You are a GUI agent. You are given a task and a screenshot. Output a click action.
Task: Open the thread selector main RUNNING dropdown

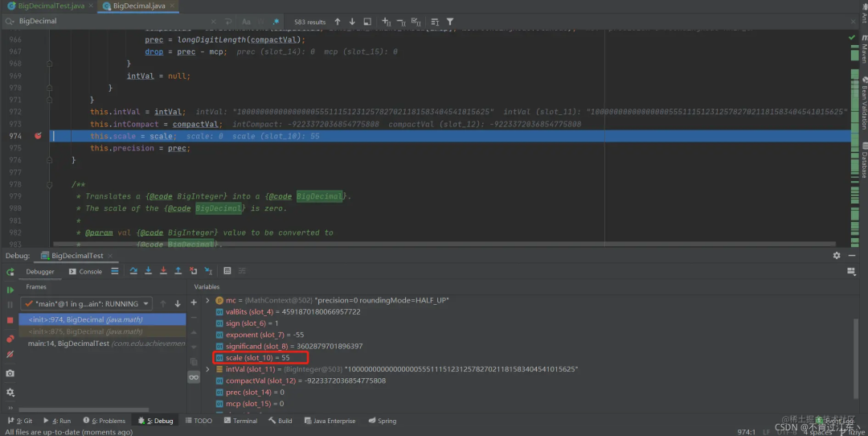[x=86, y=303]
